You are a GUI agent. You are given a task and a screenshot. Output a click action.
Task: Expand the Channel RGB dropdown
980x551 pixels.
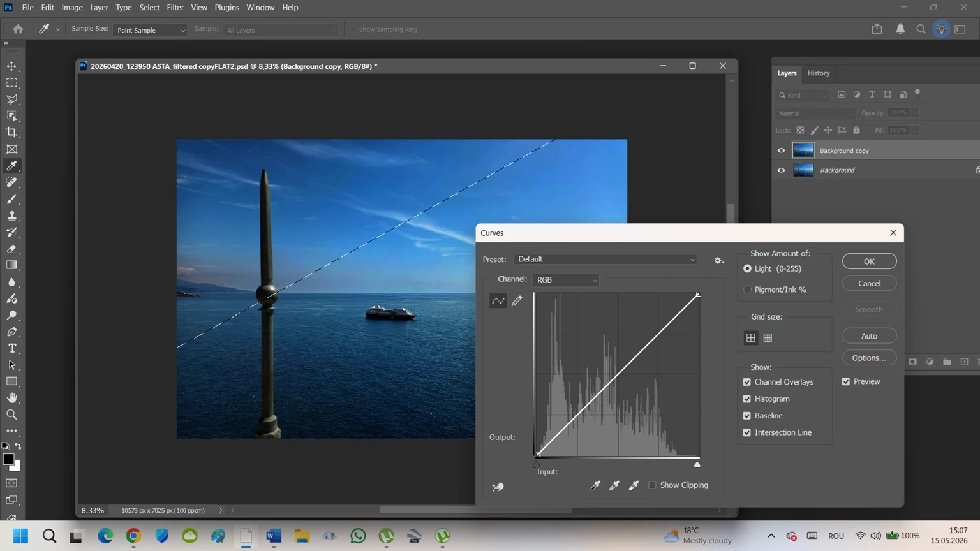point(566,280)
